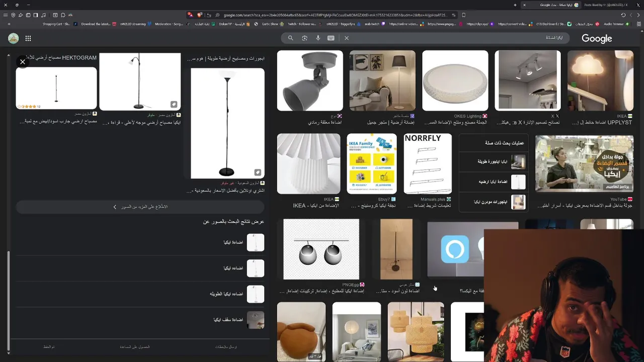
Task: Click Lens icon on reading floor lamp image
Action: (174, 104)
